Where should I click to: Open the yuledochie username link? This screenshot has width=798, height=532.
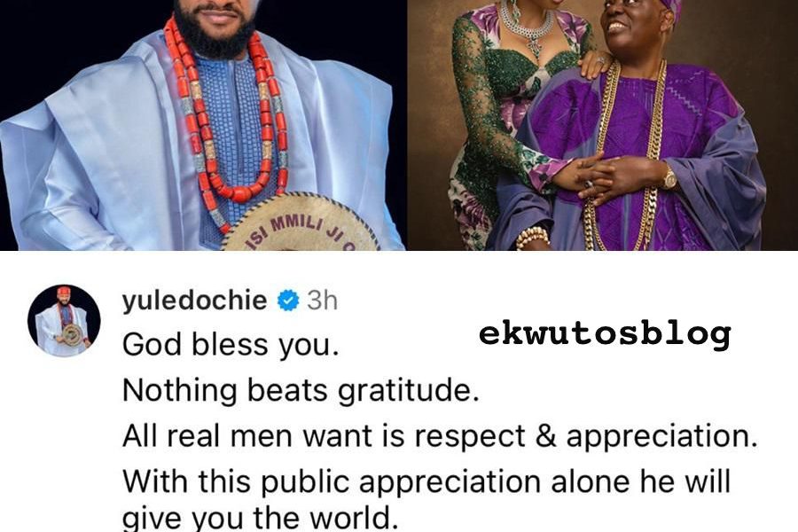pyautogui.click(x=194, y=301)
